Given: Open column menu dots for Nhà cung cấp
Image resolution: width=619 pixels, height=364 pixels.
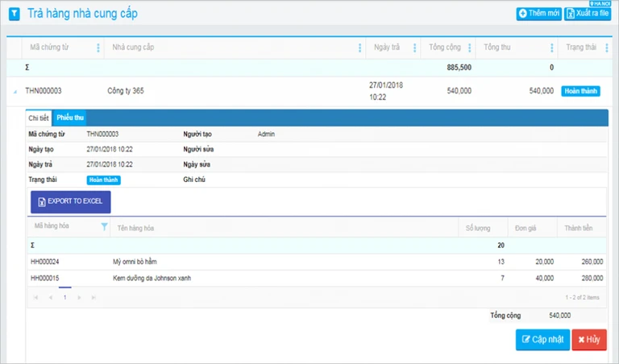Looking at the screenshot, I should coord(359,48).
